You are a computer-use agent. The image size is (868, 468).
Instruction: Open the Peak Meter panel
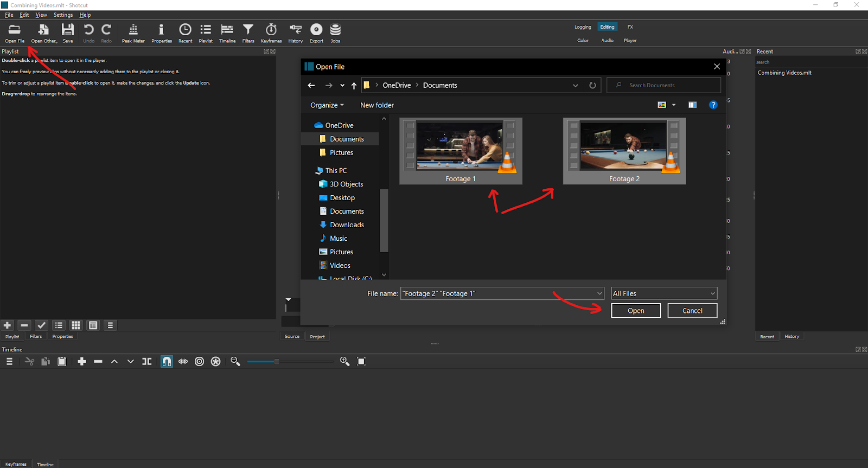tap(133, 33)
